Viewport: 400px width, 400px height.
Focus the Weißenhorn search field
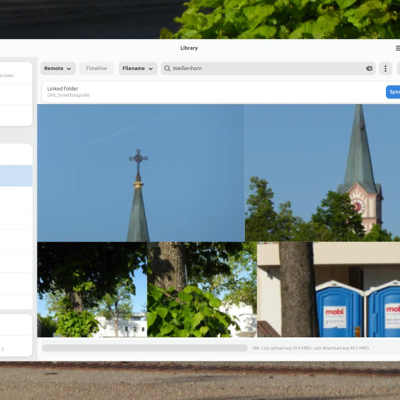point(268,68)
